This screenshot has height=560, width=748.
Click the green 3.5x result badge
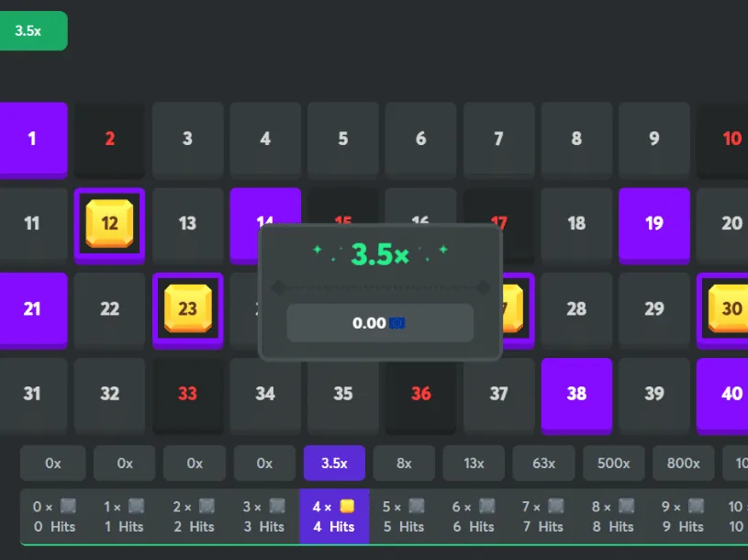click(x=33, y=30)
